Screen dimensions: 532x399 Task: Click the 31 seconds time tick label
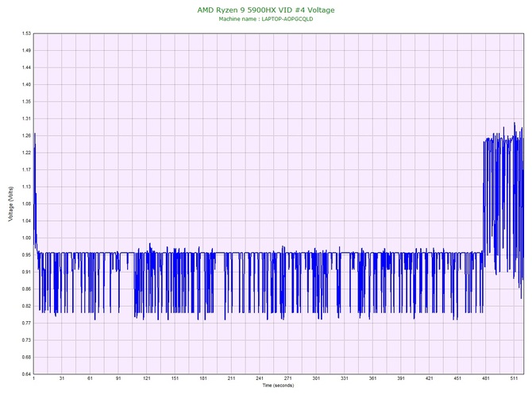click(62, 378)
